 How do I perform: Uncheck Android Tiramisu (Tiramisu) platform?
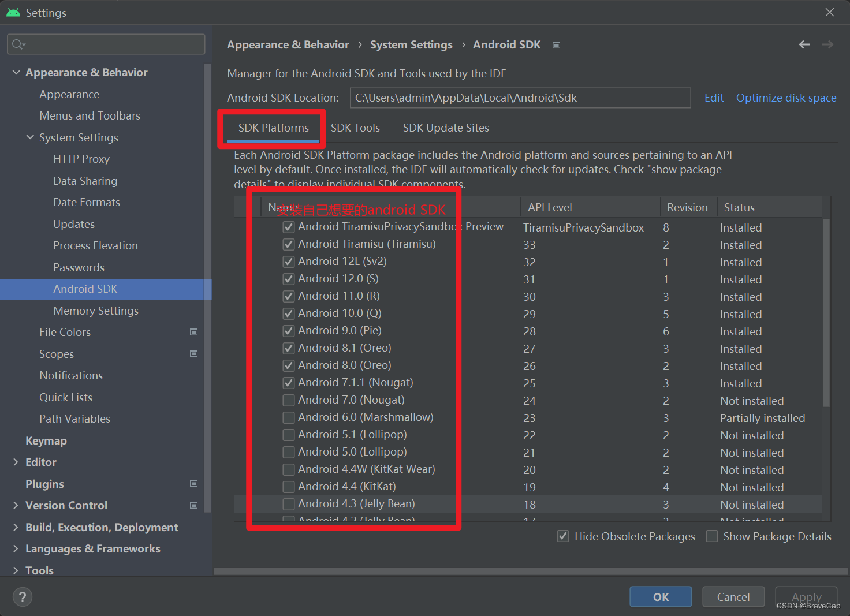point(289,244)
